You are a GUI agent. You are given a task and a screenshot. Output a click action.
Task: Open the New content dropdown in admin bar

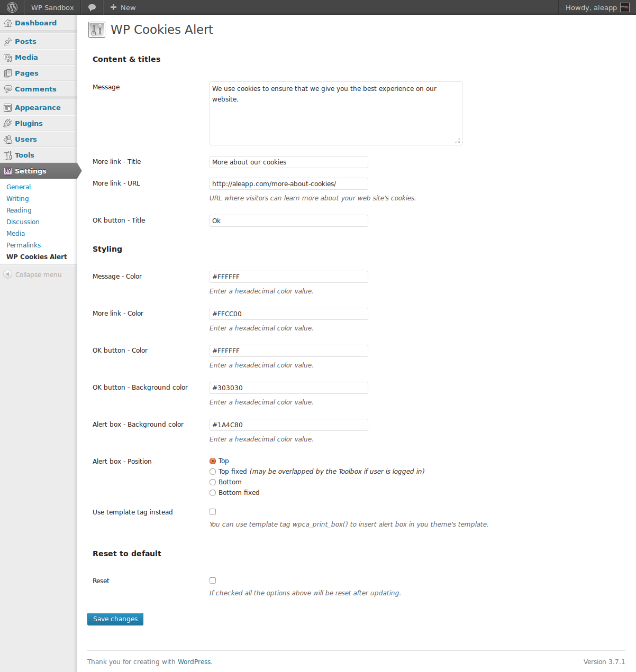123,7
